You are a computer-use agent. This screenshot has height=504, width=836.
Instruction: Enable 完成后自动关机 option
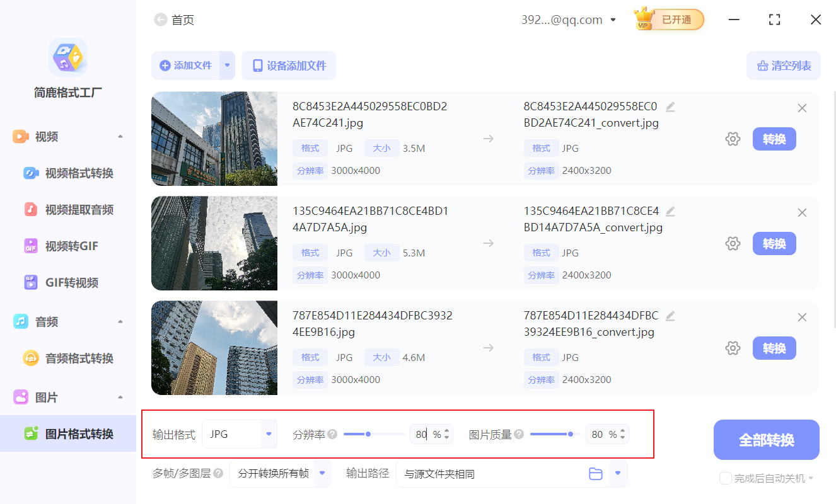click(x=725, y=478)
